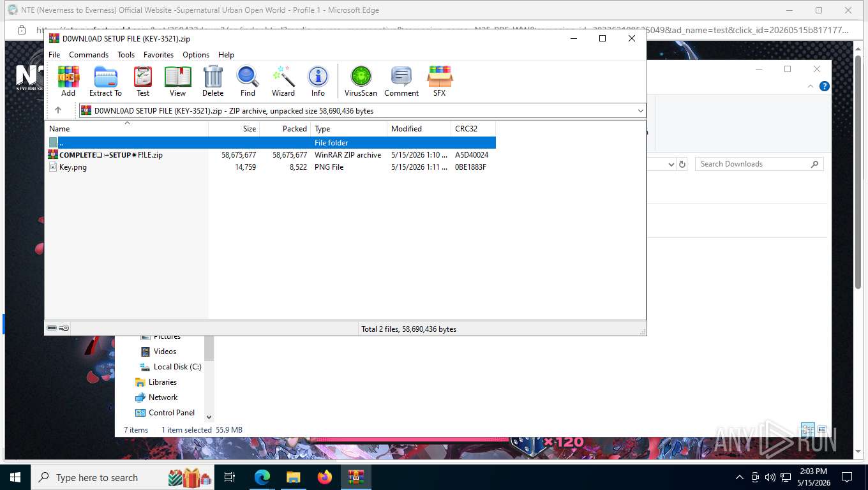
Task: Click the disk icon in WinRAR status bar
Action: coord(52,328)
